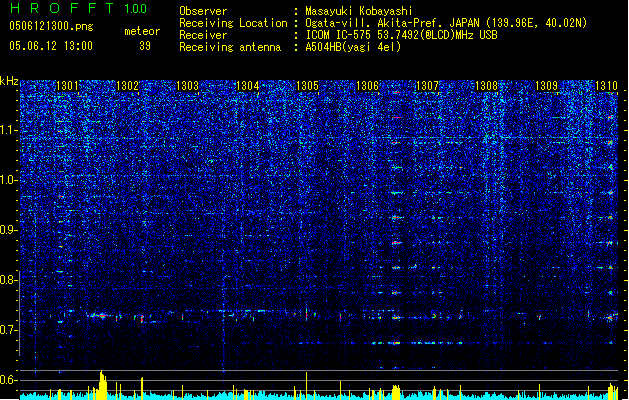Screen dimensions: 629x400
Task: Click the 1310 time marker
Action: coord(606,86)
